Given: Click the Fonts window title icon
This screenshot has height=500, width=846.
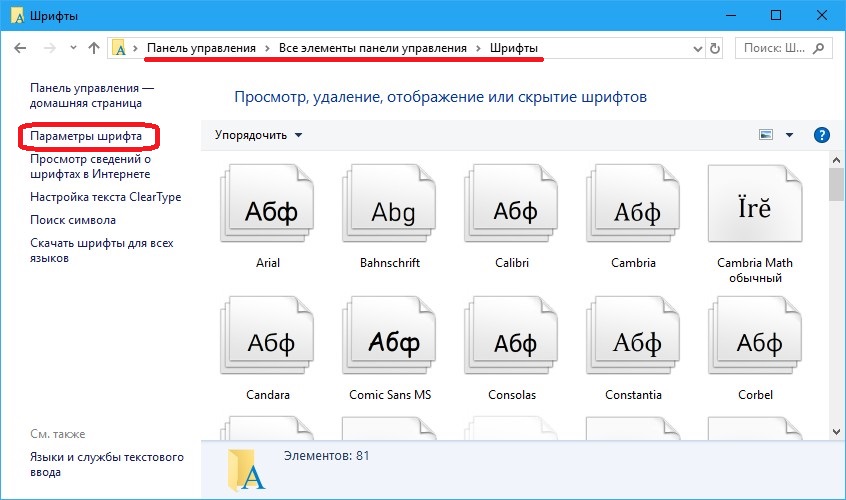Looking at the screenshot, I should [17, 16].
